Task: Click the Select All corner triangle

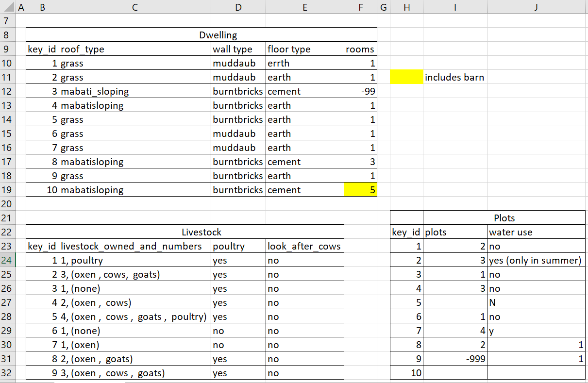Action: pos(8,7)
